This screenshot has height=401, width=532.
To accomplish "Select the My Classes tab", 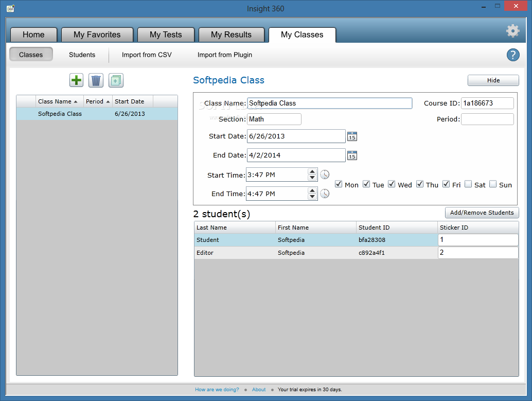I will 302,34.
